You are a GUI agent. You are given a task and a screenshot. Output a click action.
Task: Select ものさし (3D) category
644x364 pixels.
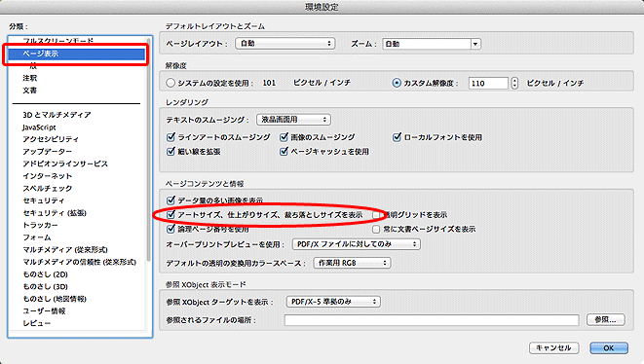click(x=45, y=286)
